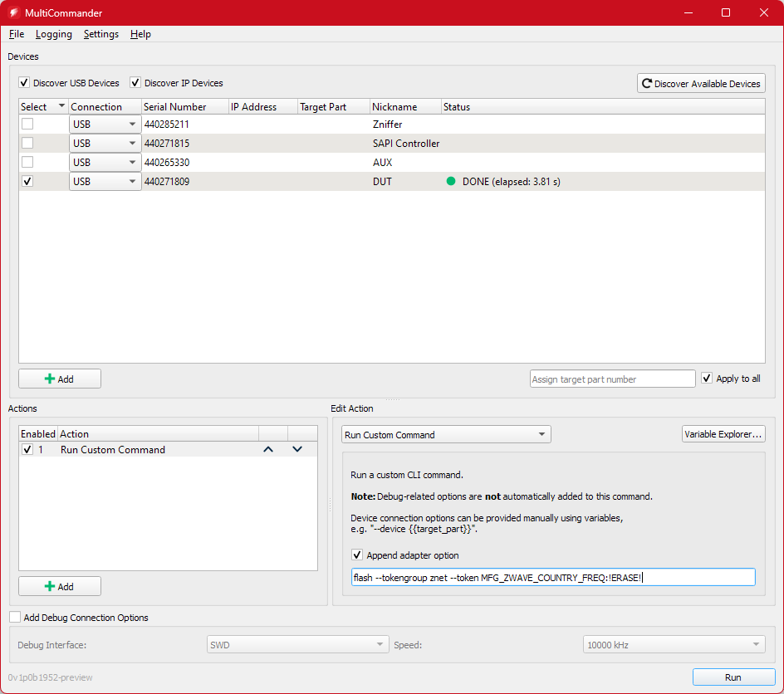
Task: Click the green DONE status dot for DUT
Action: click(x=450, y=181)
